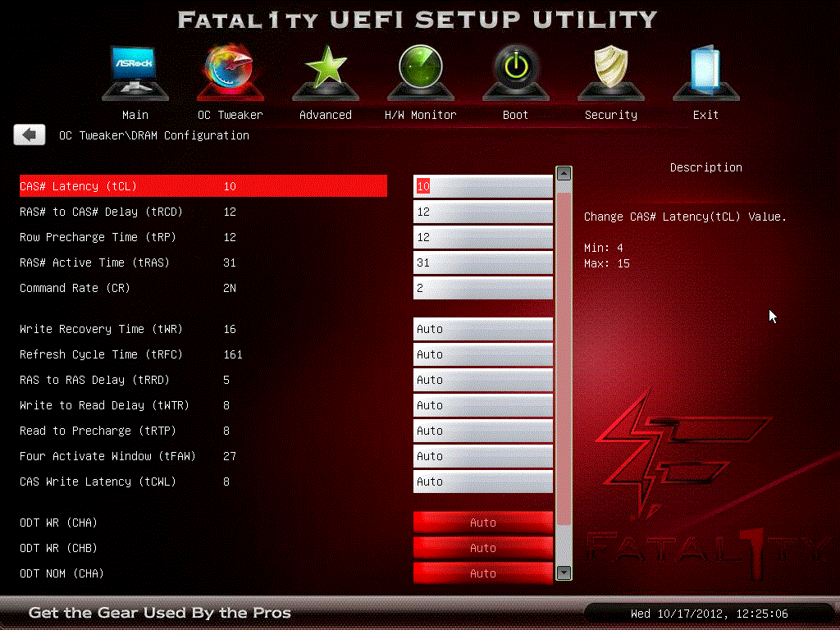
Task: Click the 'Change CAS# Latency(tCL) Value.' text
Action: (x=685, y=217)
